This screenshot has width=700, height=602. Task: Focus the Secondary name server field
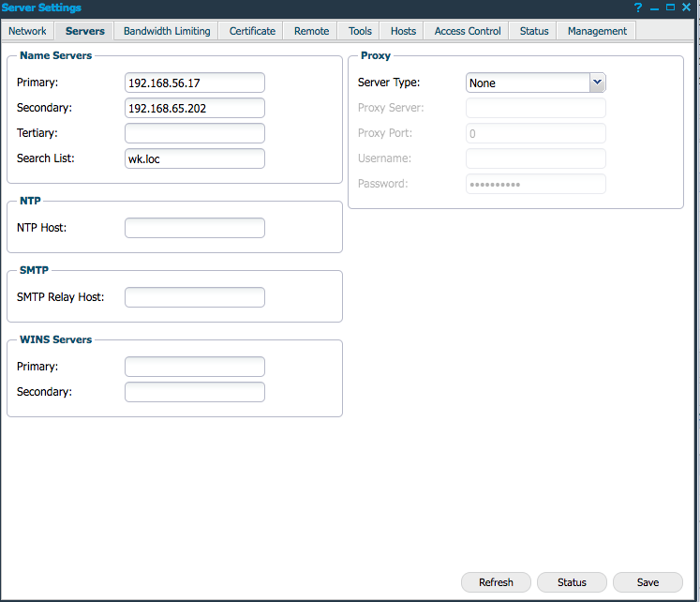pos(195,109)
